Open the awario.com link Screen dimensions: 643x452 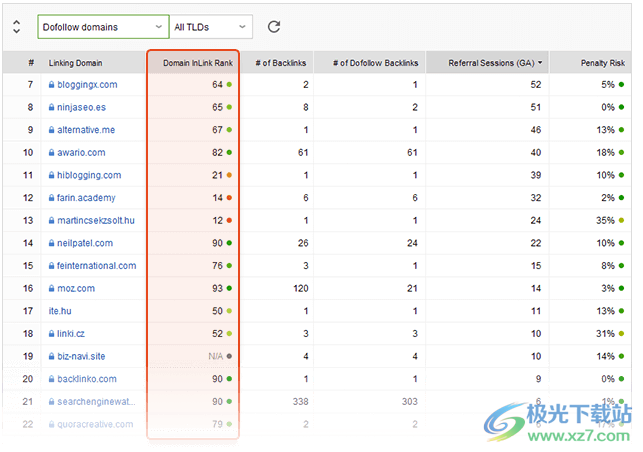[81, 152]
